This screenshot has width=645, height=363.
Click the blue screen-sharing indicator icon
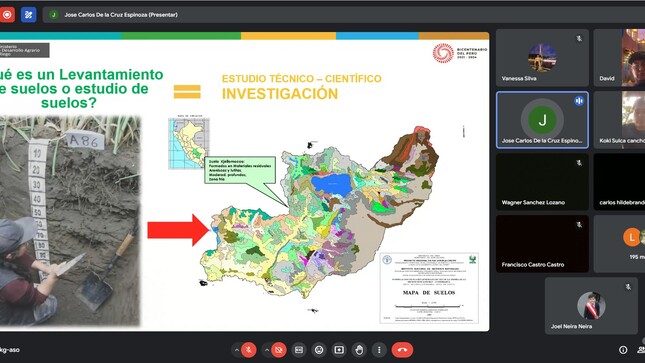click(28, 15)
